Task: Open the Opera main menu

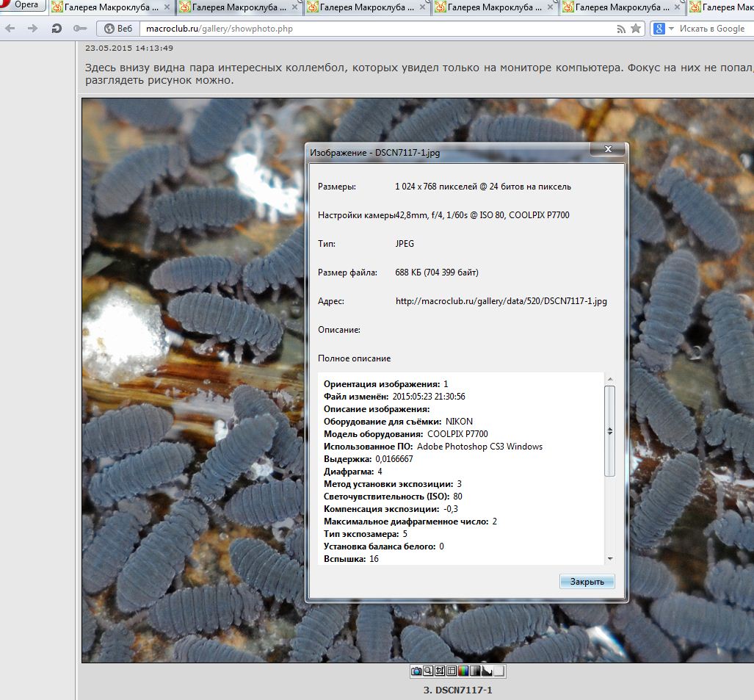Action: tap(22, 5)
